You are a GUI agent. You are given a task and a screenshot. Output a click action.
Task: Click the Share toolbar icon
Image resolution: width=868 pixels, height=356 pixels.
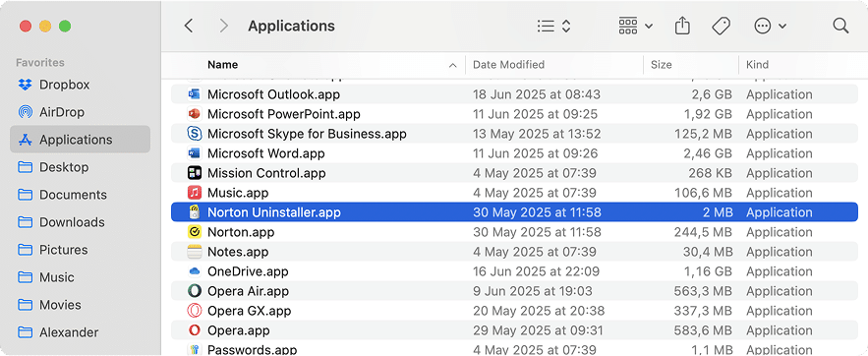682,26
